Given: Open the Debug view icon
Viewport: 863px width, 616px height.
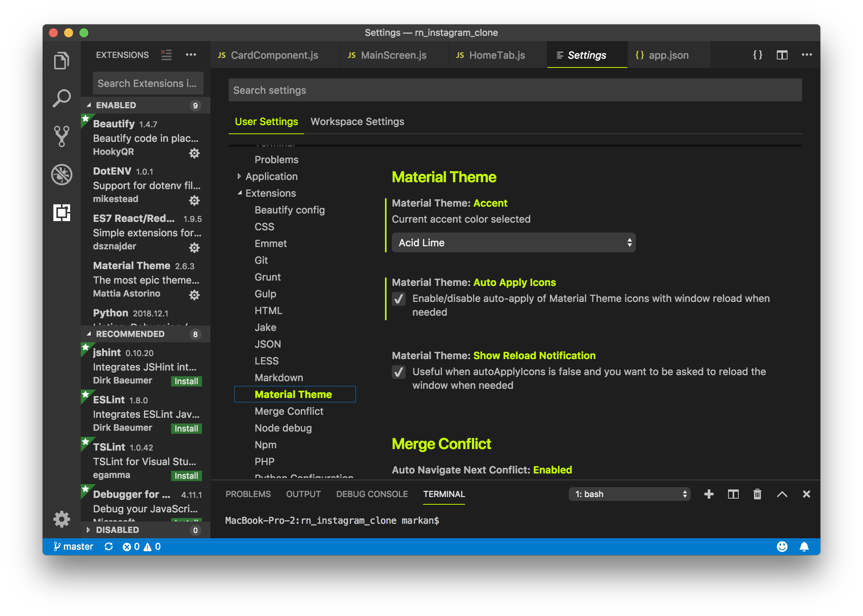Looking at the screenshot, I should [61, 175].
